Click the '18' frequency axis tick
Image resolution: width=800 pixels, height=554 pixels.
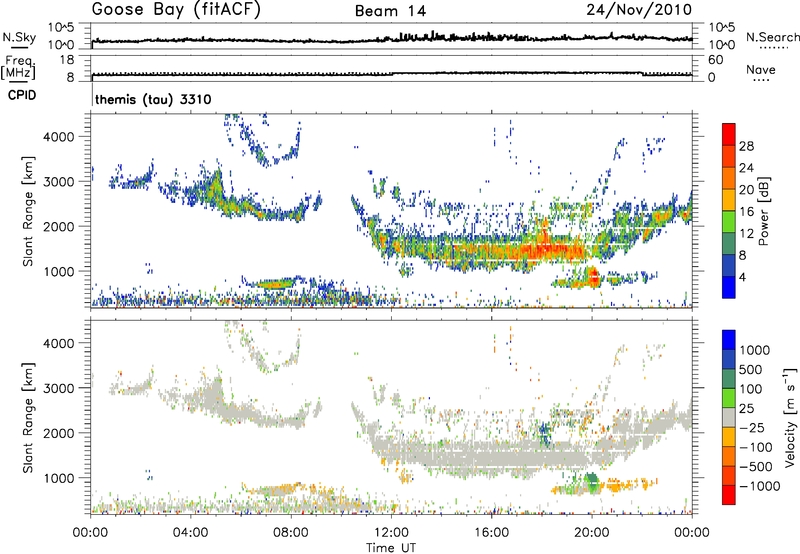[66, 60]
